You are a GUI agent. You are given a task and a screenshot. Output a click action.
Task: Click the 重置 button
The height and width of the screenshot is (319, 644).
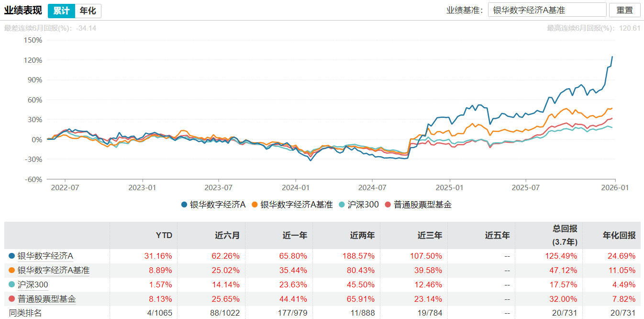[624, 10]
